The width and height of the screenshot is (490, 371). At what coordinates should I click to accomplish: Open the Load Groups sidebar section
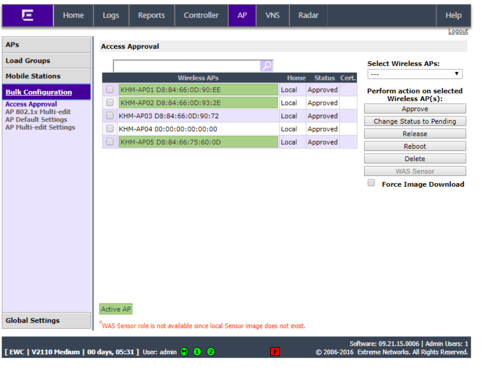pyautogui.click(x=46, y=61)
